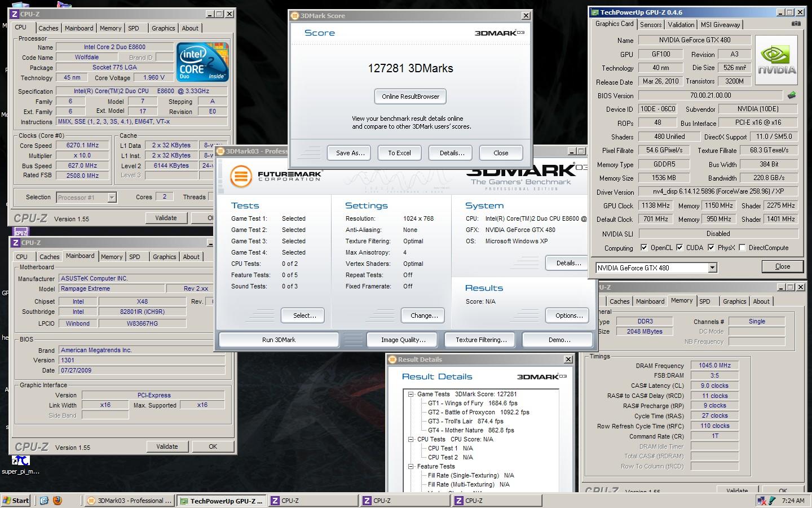
Task: Collapse the Feature Tests tree node
Action: pos(411,466)
